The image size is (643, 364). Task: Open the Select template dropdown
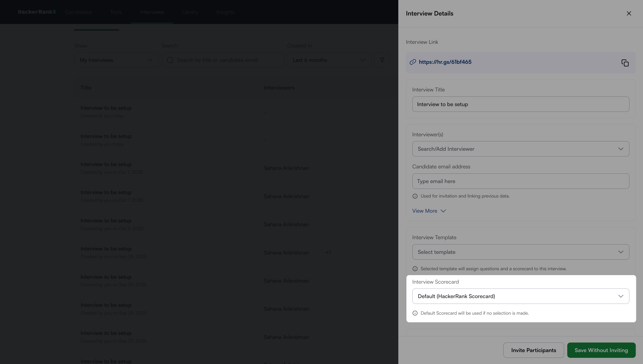coord(520,252)
